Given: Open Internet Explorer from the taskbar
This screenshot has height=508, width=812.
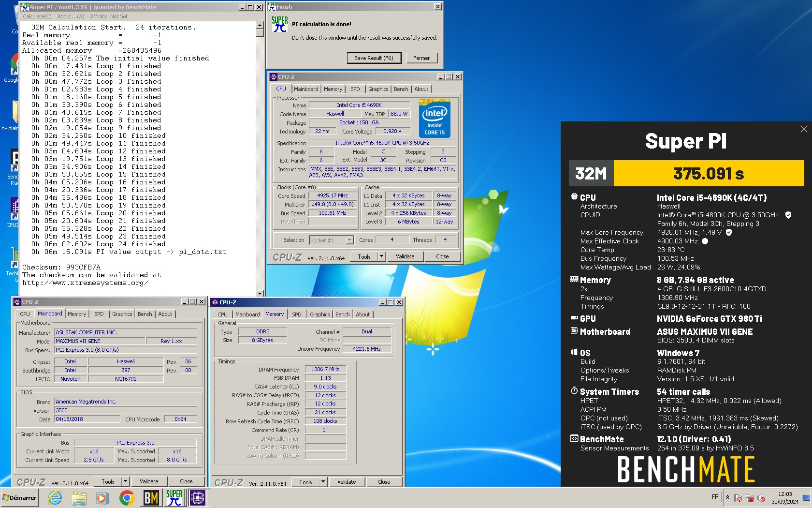Looking at the screenshot, I should (x=55, y=497).
